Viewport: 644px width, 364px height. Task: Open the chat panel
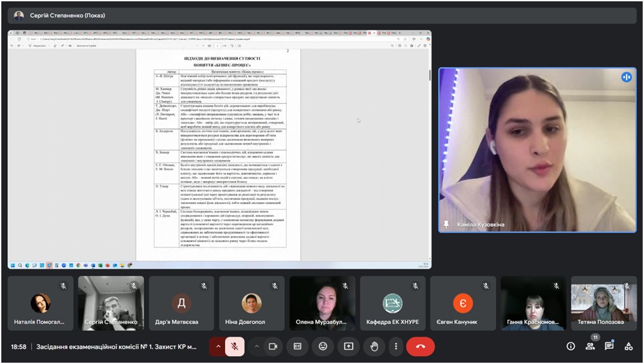coord(609,346)
